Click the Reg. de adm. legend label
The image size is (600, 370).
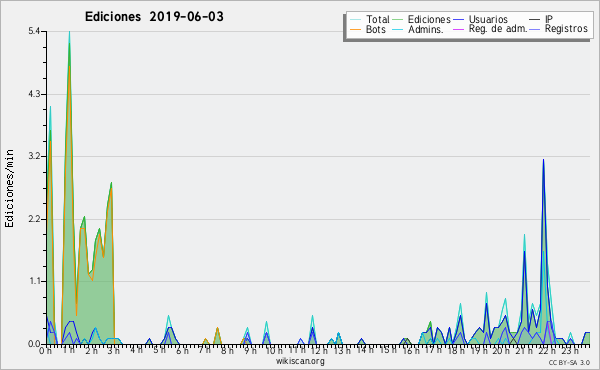[x=498, y=29]
